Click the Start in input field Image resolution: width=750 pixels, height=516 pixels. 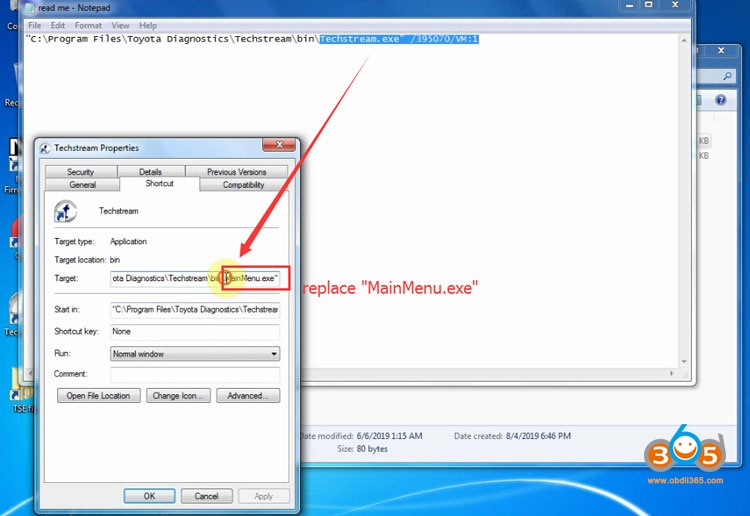[x=195, y=309]
